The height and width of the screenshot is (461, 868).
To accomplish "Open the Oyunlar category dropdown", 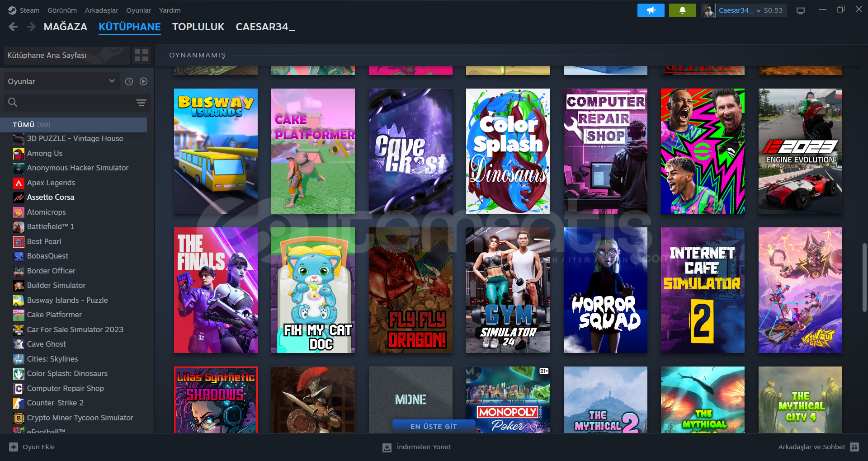I will pos(61,81).
